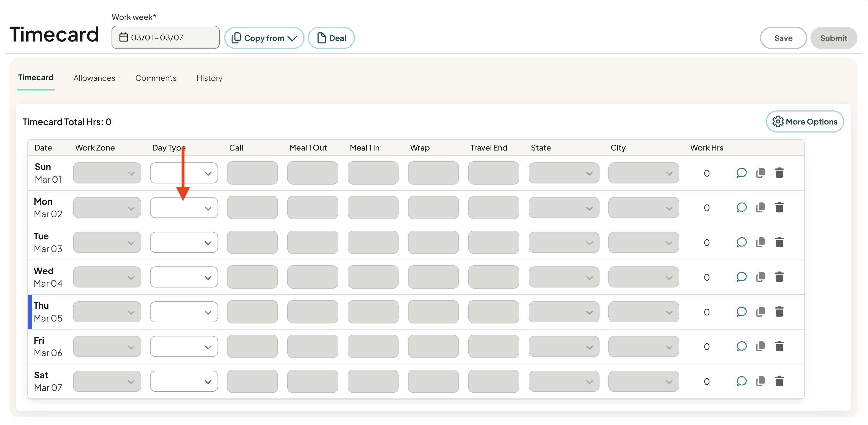Viewport: 868px width, 425px height.
Task: Copy the Wed Mar 04 row
Action: [761, 277]
